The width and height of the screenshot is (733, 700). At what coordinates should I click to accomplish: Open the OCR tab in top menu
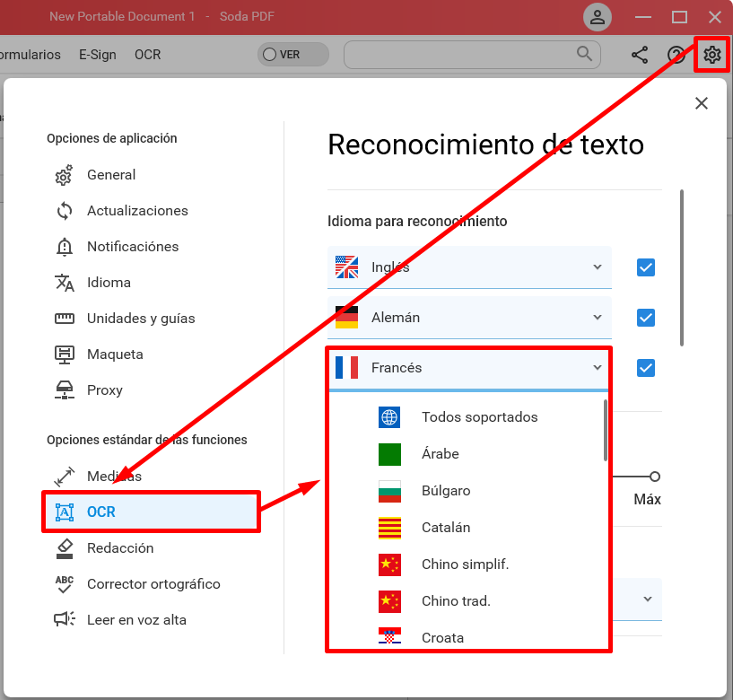[148, 55]
